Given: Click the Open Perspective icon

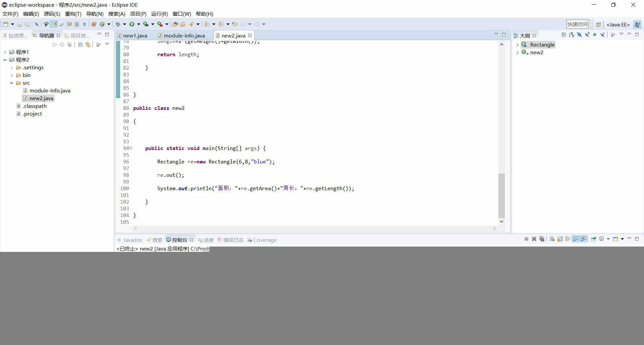Looking at the screenshot, I should pyautogui.click(x=598, y=24).
